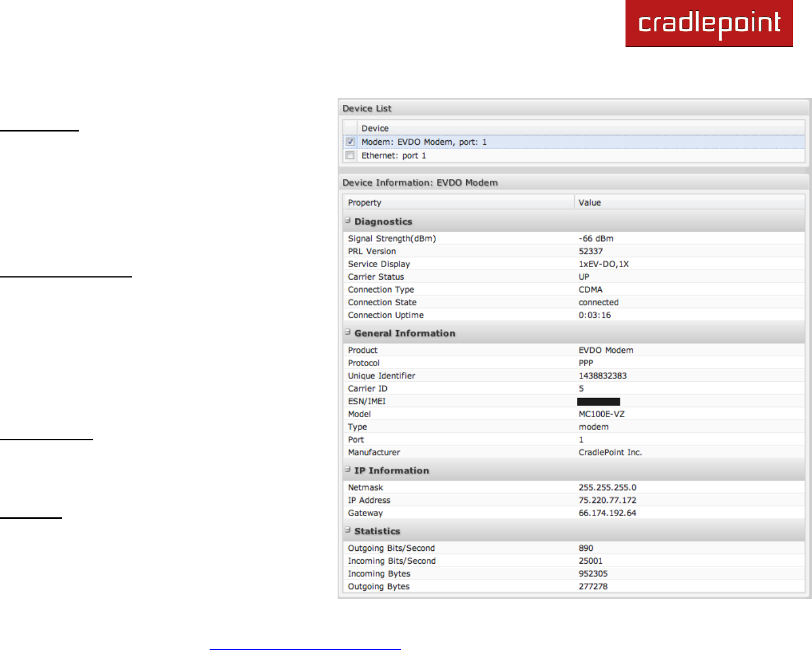Click the 0:03:16 uptime value
Screen dimensions: 812x650
point(595,315)
